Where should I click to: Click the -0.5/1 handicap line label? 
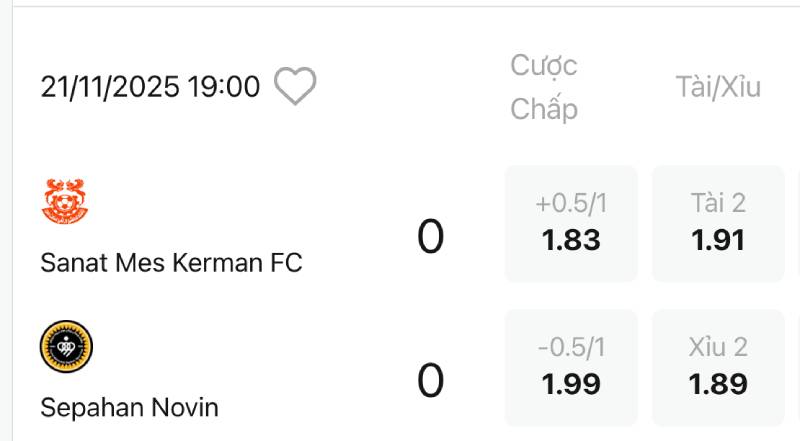point(571,348)
